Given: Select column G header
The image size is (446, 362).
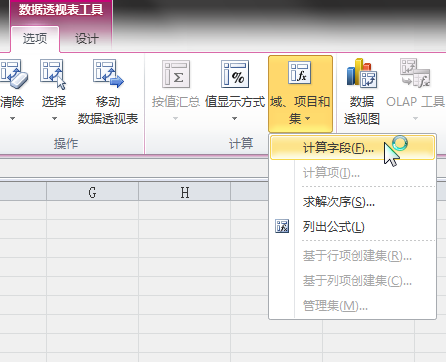Looking at the screenshot, I should click(92, 192).
